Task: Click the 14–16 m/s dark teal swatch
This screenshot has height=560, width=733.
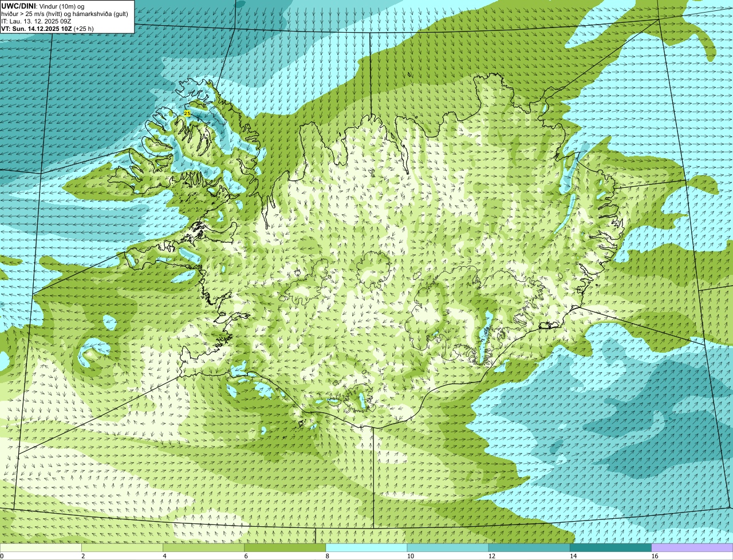Action: [x=610, y=548]
